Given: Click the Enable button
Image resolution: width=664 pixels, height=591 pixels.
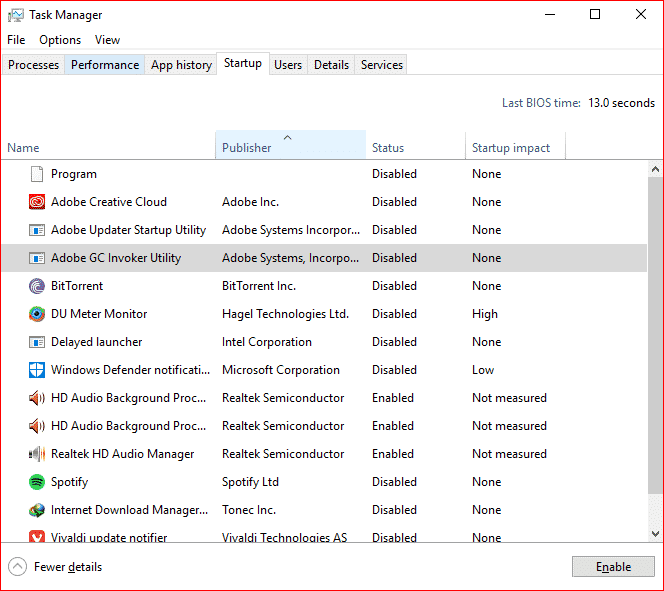Looking at the screenshot, I should [613, 566].
